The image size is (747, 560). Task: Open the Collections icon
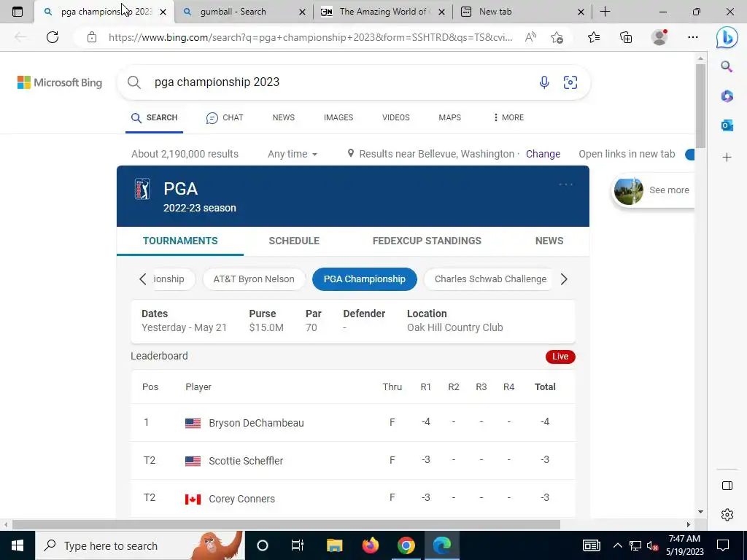[626, 37]
